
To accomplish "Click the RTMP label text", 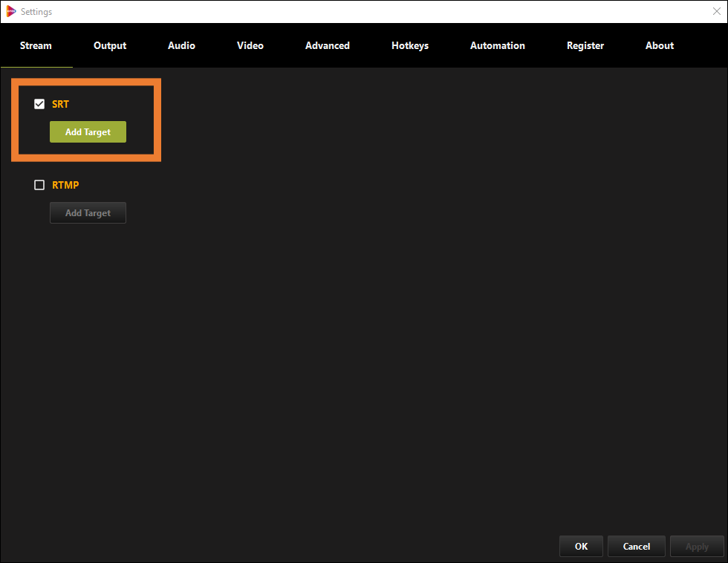I will click(65, 185).
